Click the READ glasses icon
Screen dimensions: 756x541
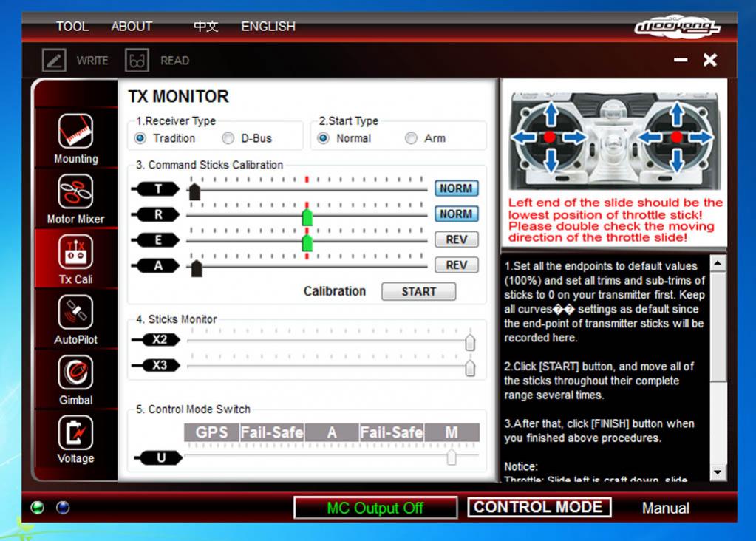pyautogui.click(x=137, y=61)
